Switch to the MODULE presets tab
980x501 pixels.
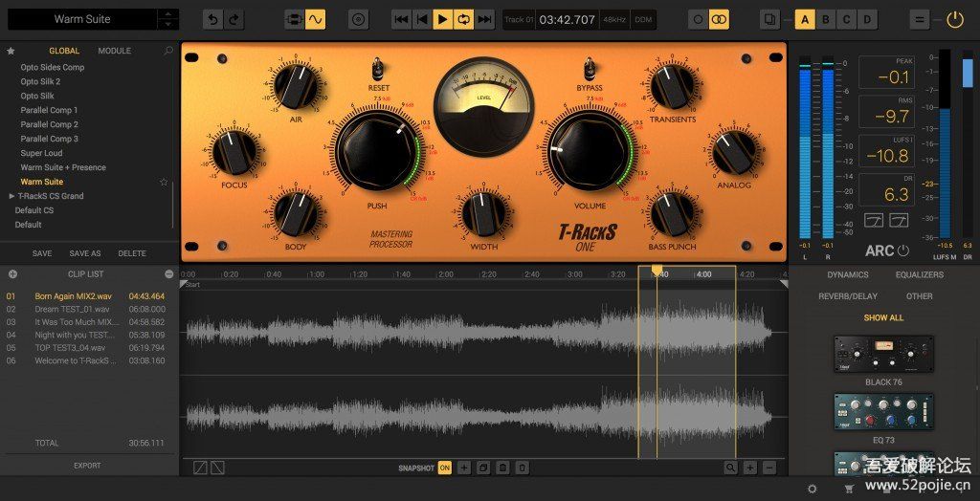pyautogui.click(x=115, y=52)
